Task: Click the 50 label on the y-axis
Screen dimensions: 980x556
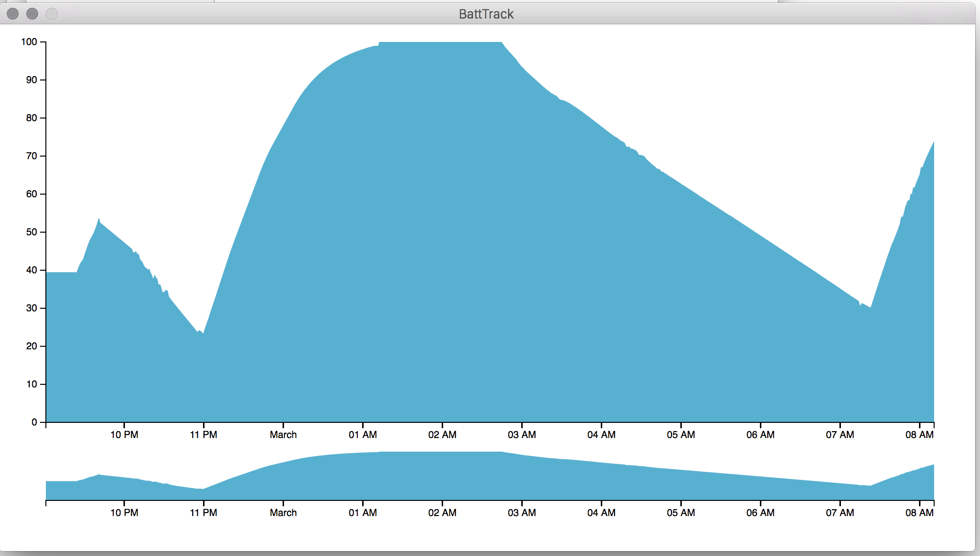Action: click(x=31, y=232)
